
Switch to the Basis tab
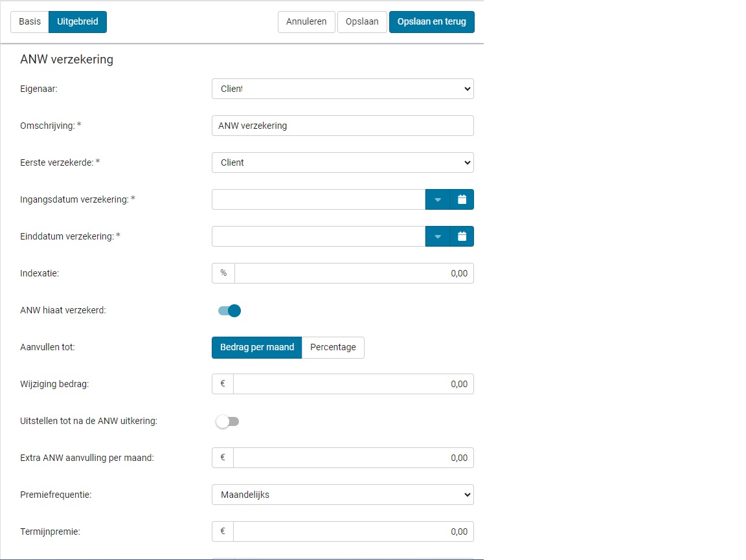[30, 22]
